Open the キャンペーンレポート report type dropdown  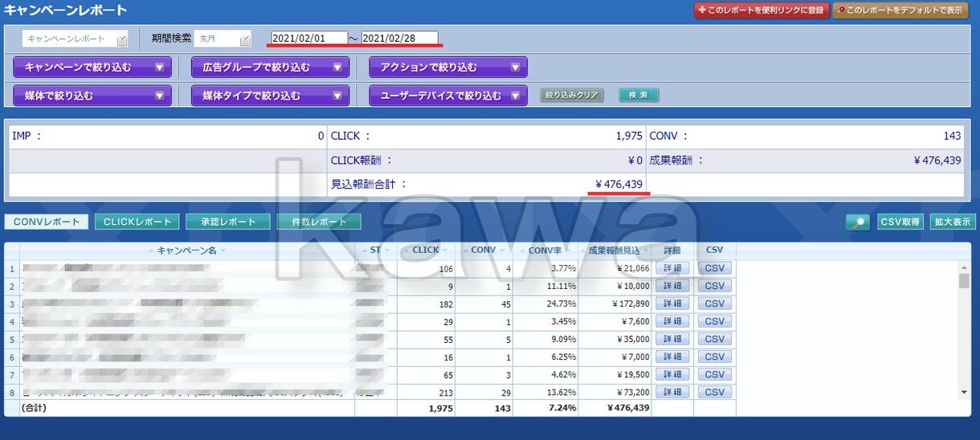click(76, 39)
